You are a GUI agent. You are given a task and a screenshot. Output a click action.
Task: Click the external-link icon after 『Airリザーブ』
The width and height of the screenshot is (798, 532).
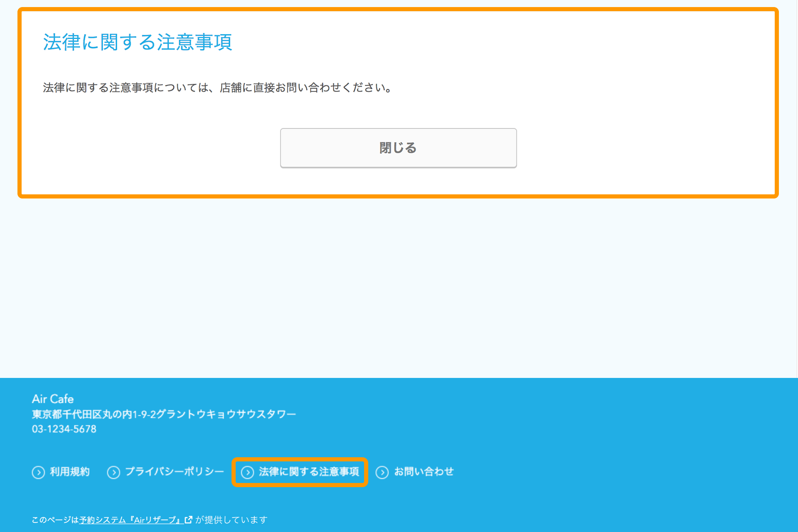pos(189,520)
